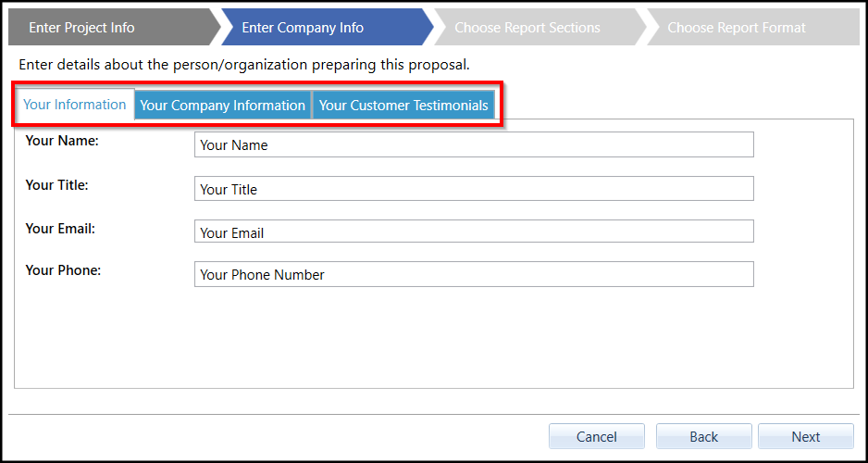The width and height of the screenshot is (868, 463).
Task: Jump to Choose Report Sections step
Action: click(x=527, y=28)
